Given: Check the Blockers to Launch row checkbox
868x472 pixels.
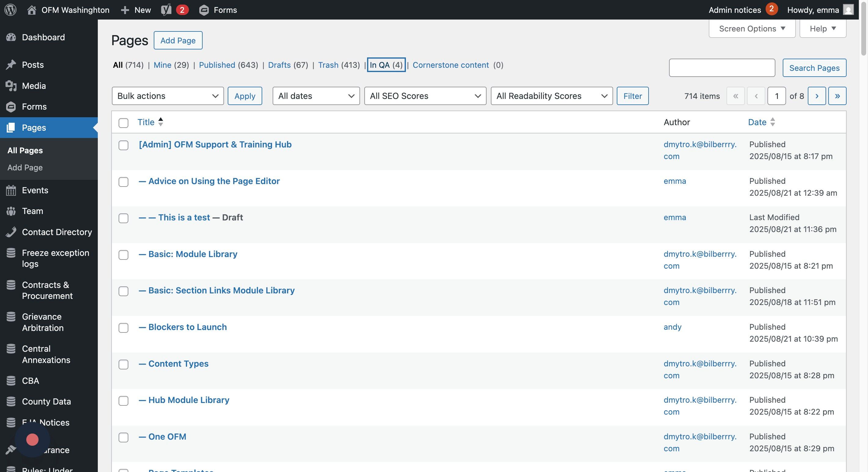Looking at the screenshot, I should click(123, 328).
